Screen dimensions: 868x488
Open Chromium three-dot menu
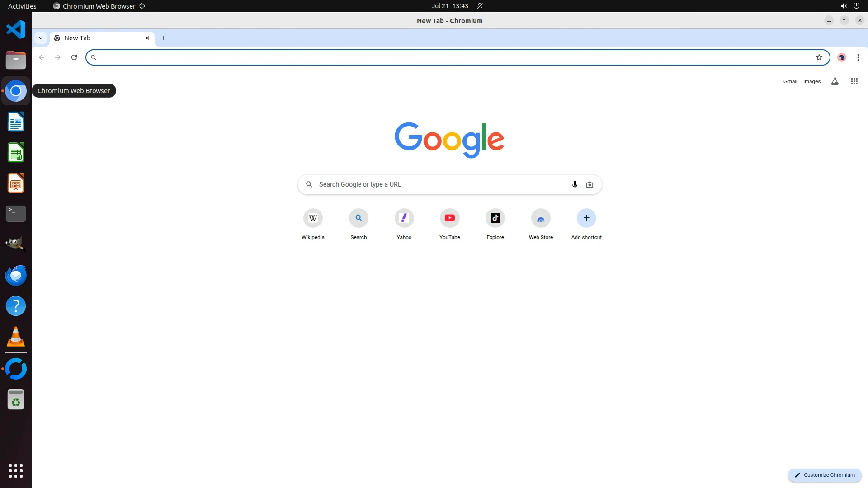click(x=858, y=57)
